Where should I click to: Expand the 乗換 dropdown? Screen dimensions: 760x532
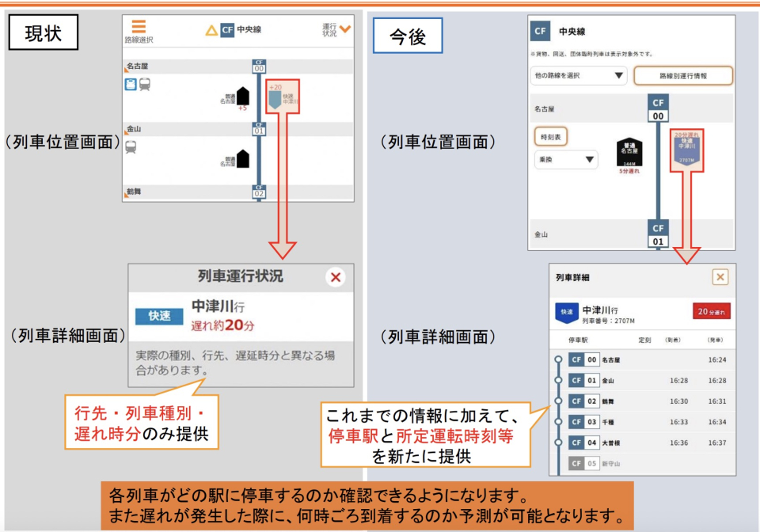click(564, 160)
